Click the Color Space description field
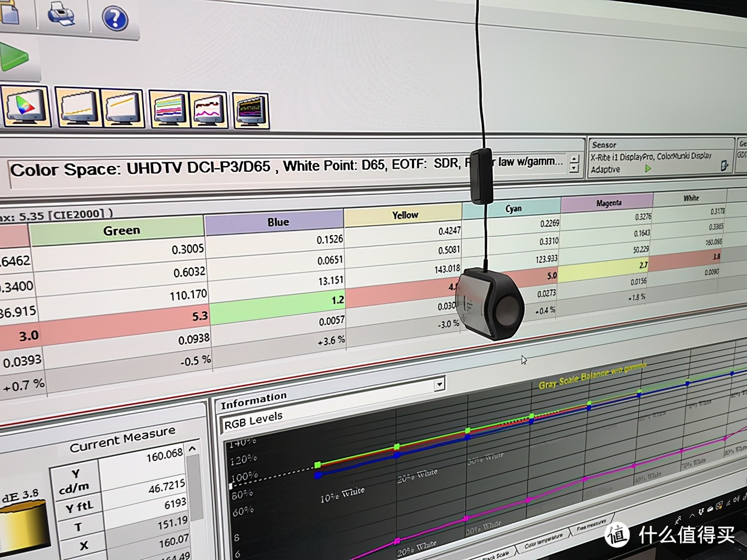Image resolution: width=747 pixels, height=560 pixels. point(236,167)
